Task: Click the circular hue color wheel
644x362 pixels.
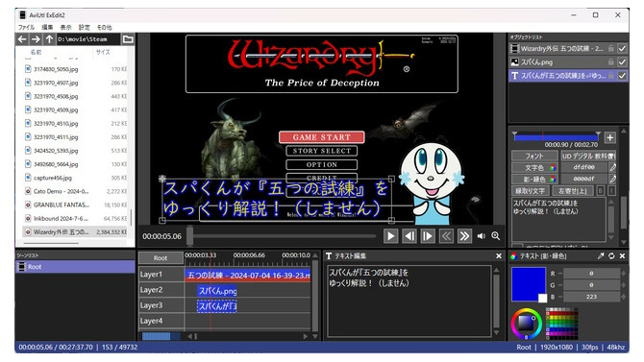Action: (526, 324)
